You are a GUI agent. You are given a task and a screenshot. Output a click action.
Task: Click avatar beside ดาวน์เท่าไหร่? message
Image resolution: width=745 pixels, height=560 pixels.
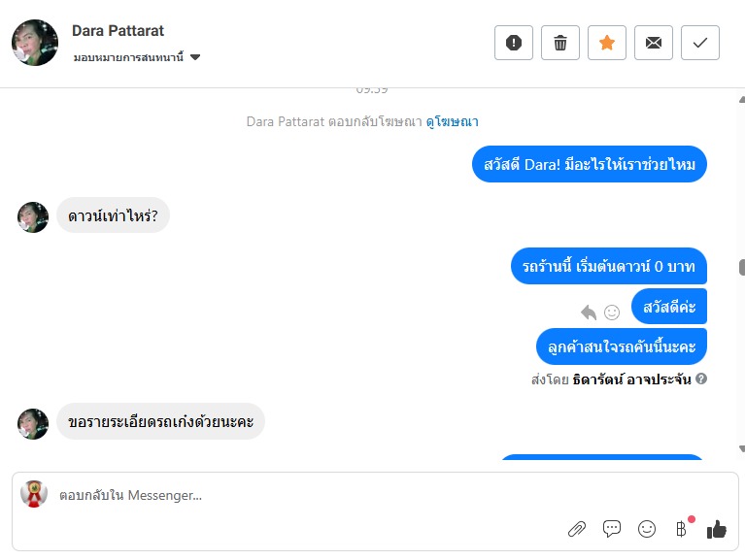(x=33, y=217)
